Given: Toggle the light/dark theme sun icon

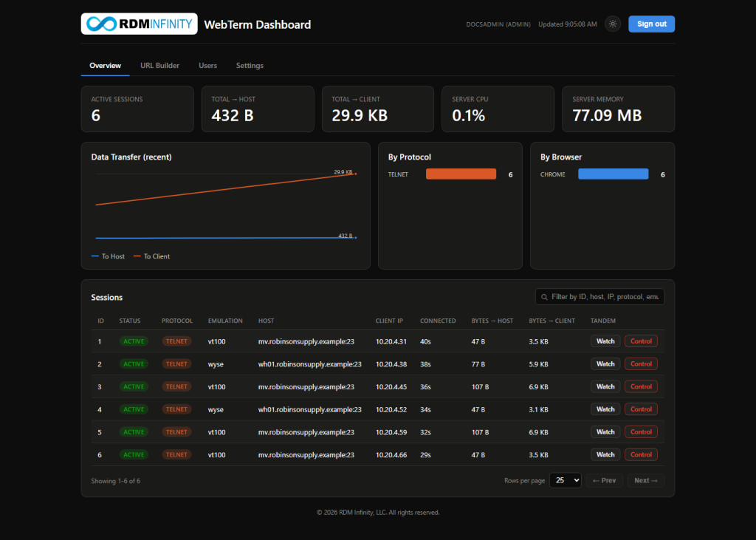Looking at the screenshot, I should coord(613,24).
